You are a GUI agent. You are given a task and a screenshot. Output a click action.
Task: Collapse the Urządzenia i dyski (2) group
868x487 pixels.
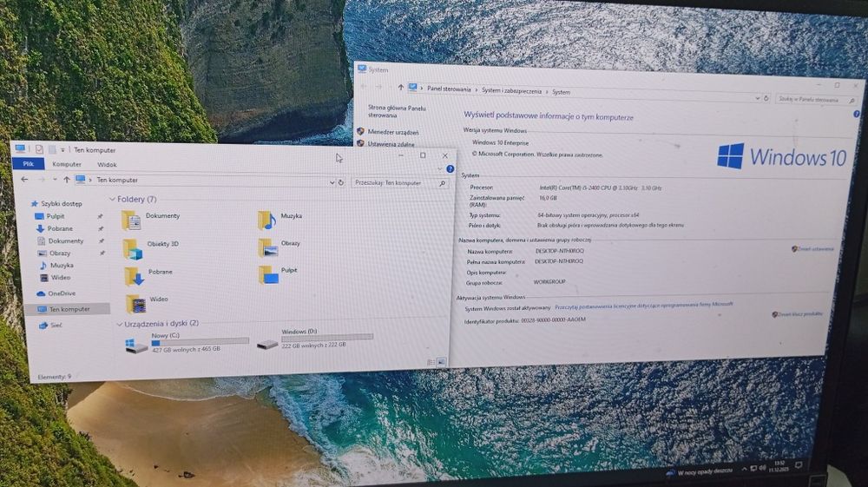pos(120,325)
